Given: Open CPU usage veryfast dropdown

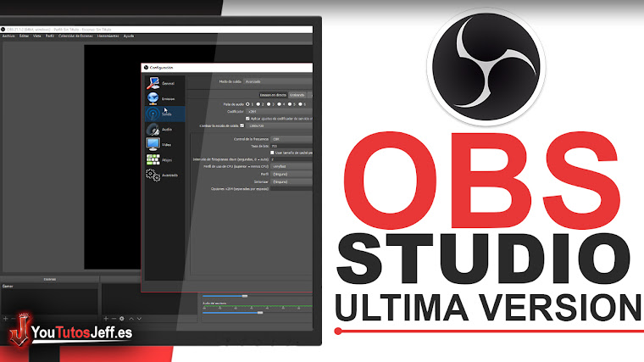Looking at the screenshot, I should 291,166.
